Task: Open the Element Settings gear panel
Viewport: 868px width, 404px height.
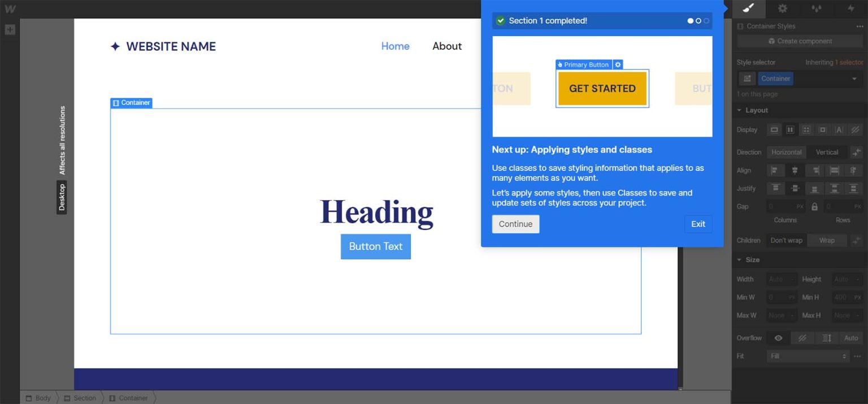Action: (x=783, y=8)
